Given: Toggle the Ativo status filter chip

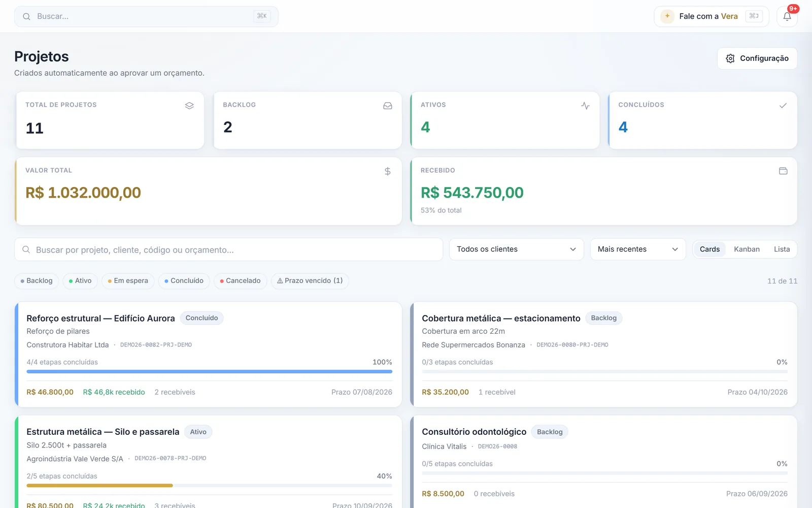Looking at the screenshot, I should [x=80, y=281].
